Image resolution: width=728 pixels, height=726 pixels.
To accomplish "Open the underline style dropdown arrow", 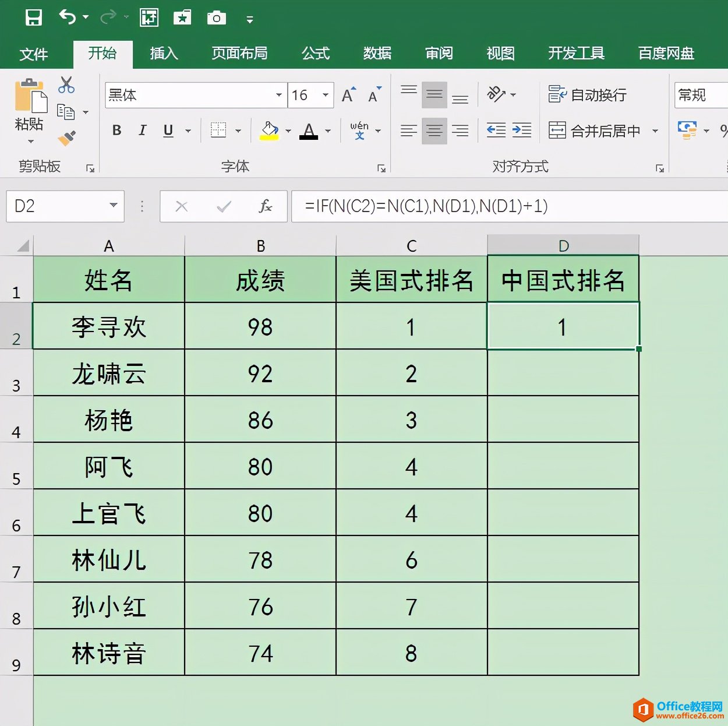I will tap(188, 131).
